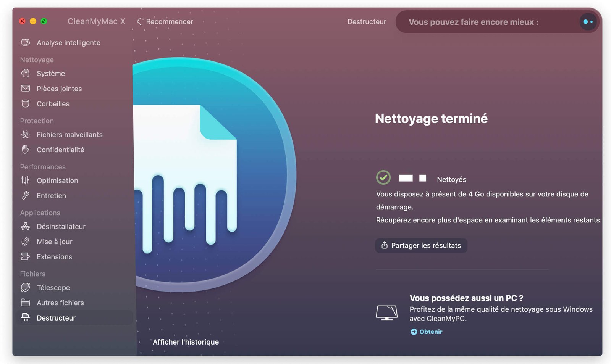Minimize the window with yellow button
This screenshot has height=364, width=611.
[x=33, y=21]
